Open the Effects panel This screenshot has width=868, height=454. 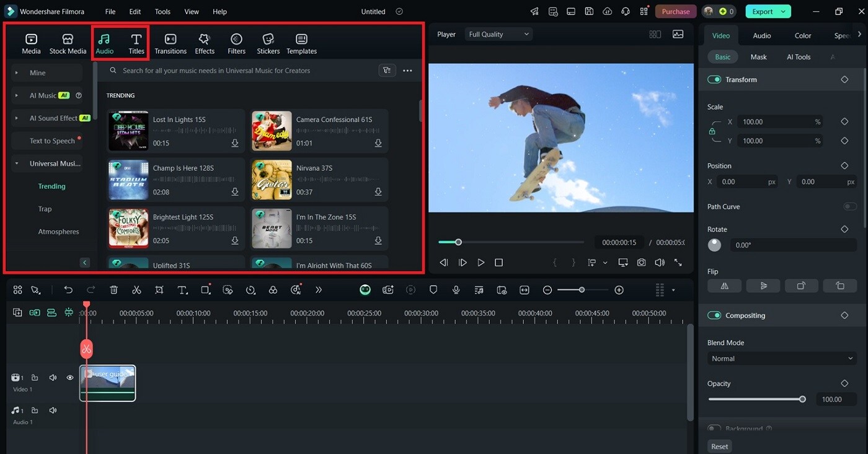coord(205,43)
